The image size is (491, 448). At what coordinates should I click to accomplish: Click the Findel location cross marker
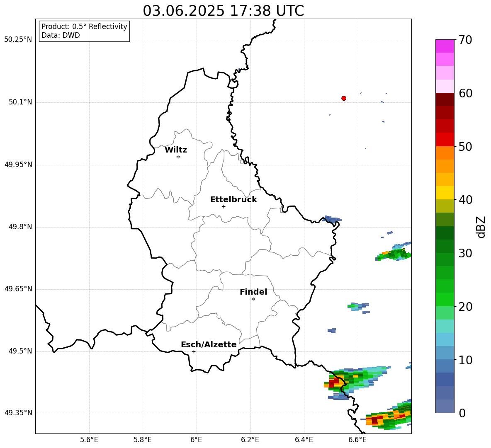coord(253,299)
